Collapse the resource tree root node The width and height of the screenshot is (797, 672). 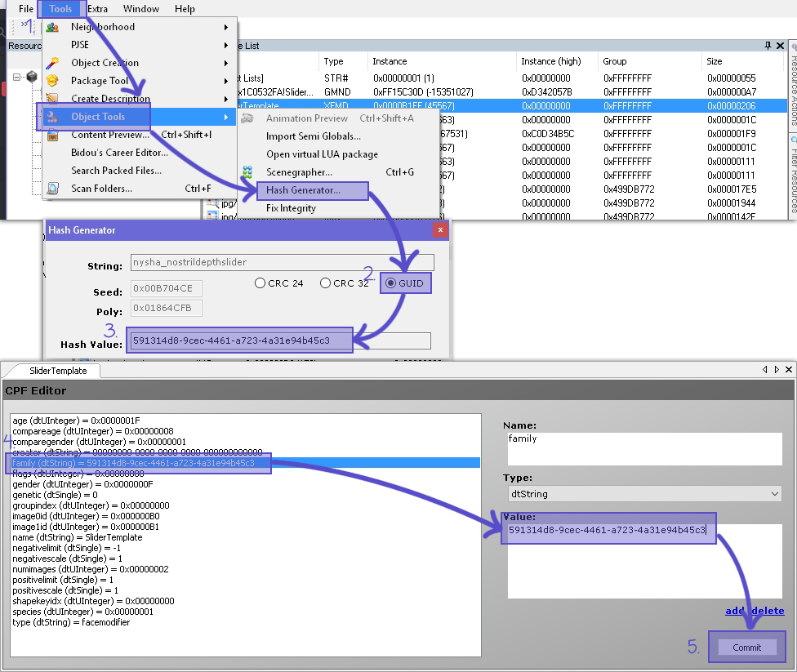(17, 78)
